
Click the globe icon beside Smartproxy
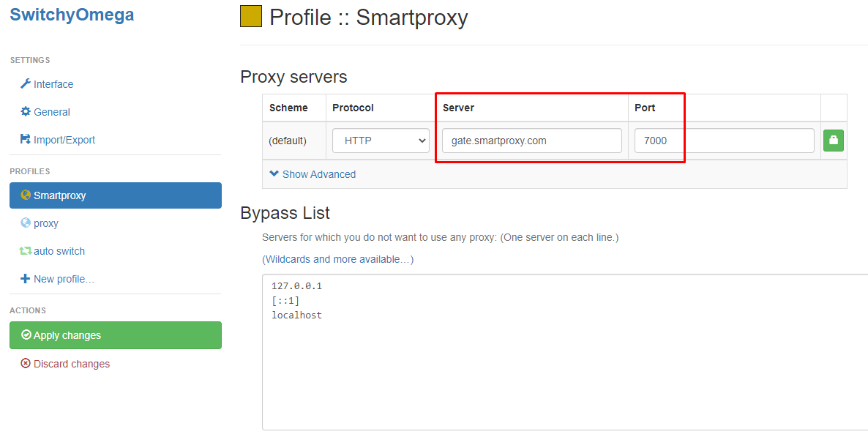coord(26,195)
